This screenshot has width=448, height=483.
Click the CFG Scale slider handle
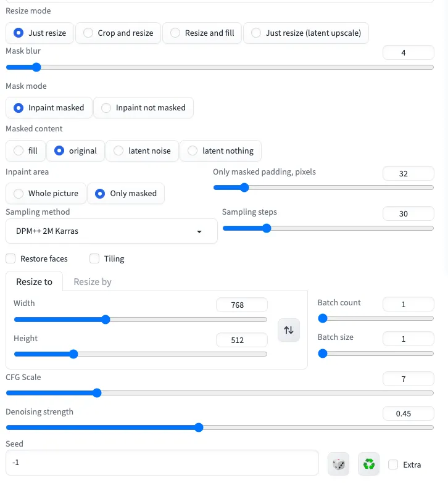(x=96, y=392)
